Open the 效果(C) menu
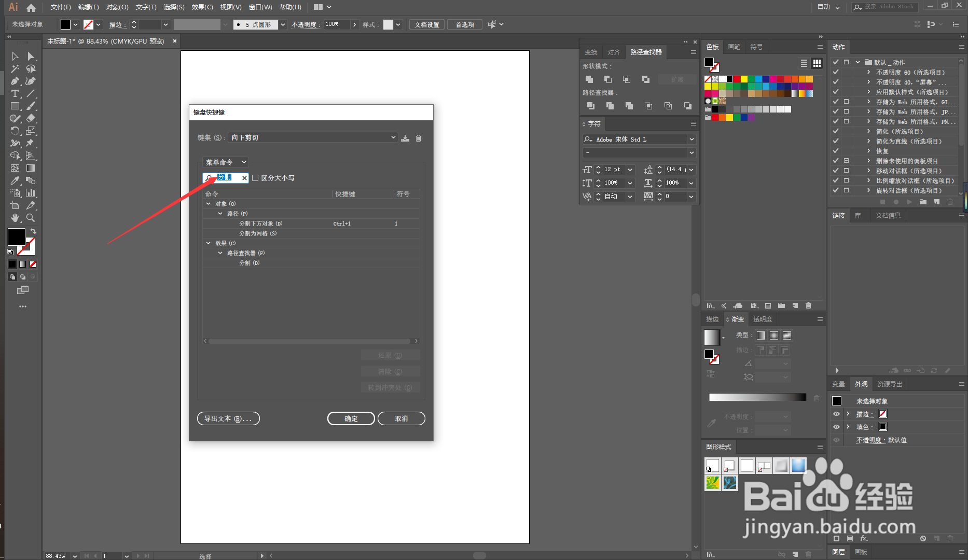 click(x=202, y=7)
